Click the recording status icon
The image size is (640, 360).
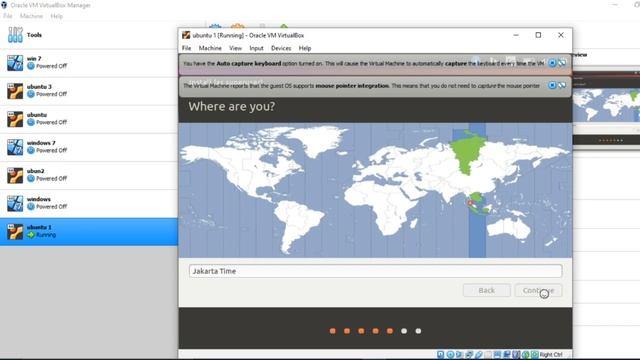click(507, 354)
